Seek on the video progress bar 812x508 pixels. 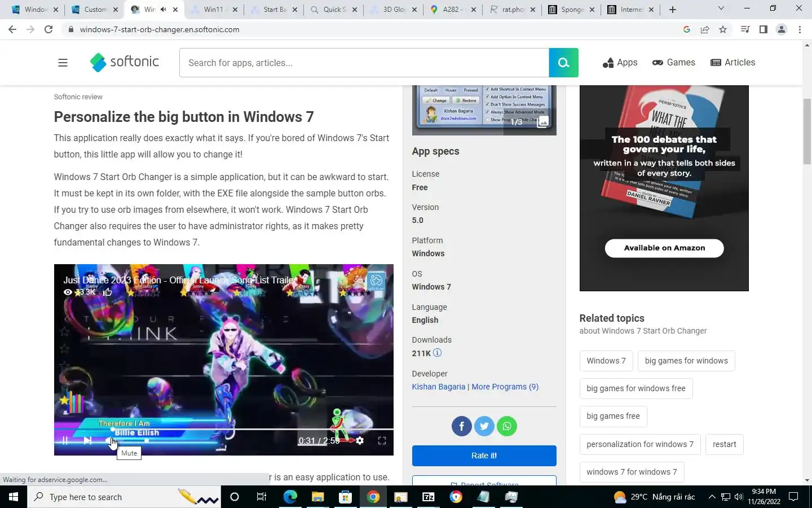[x=224, y=430]
